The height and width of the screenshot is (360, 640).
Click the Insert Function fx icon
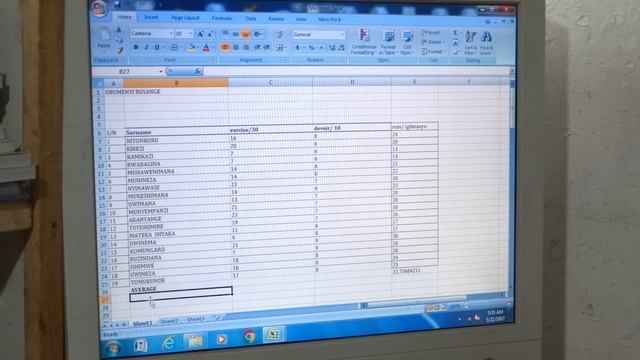click(x=197, y=71)
